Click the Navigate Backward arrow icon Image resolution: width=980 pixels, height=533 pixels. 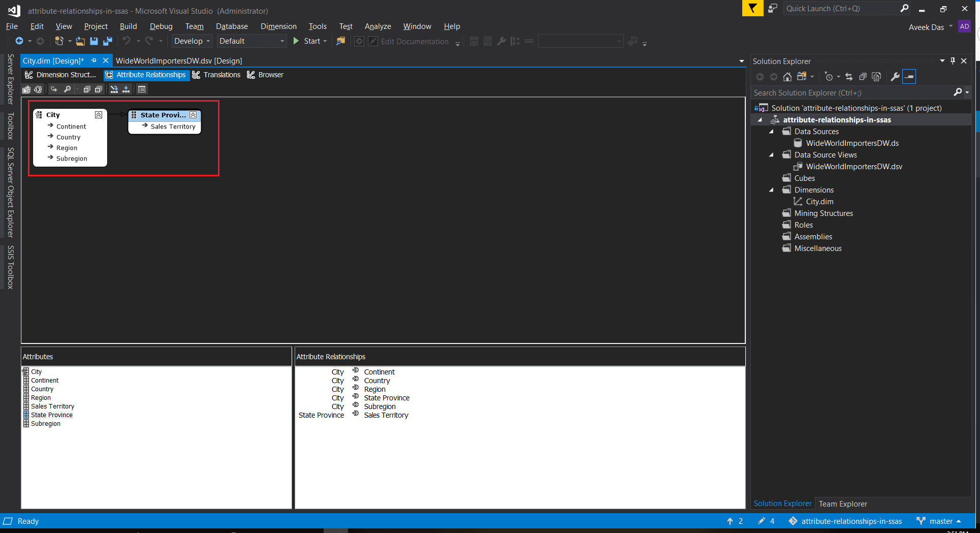[x=19, y=41]
